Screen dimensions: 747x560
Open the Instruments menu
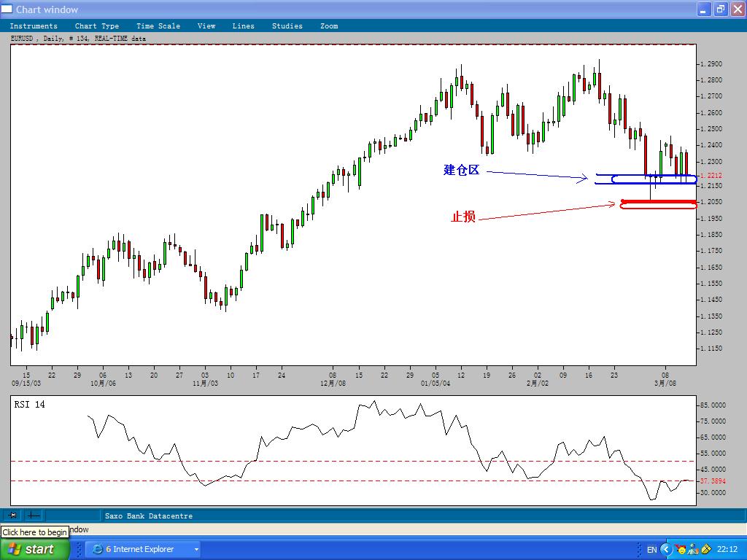pos(34,26)
